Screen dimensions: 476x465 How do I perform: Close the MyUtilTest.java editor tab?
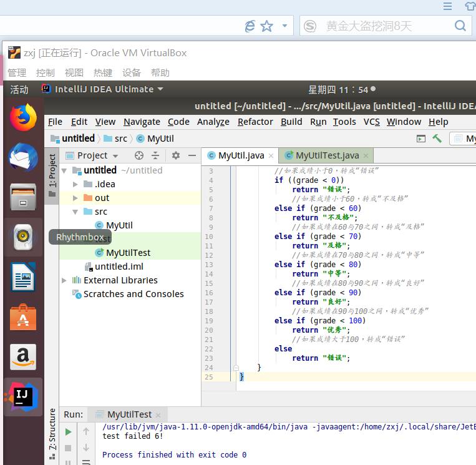366,156
